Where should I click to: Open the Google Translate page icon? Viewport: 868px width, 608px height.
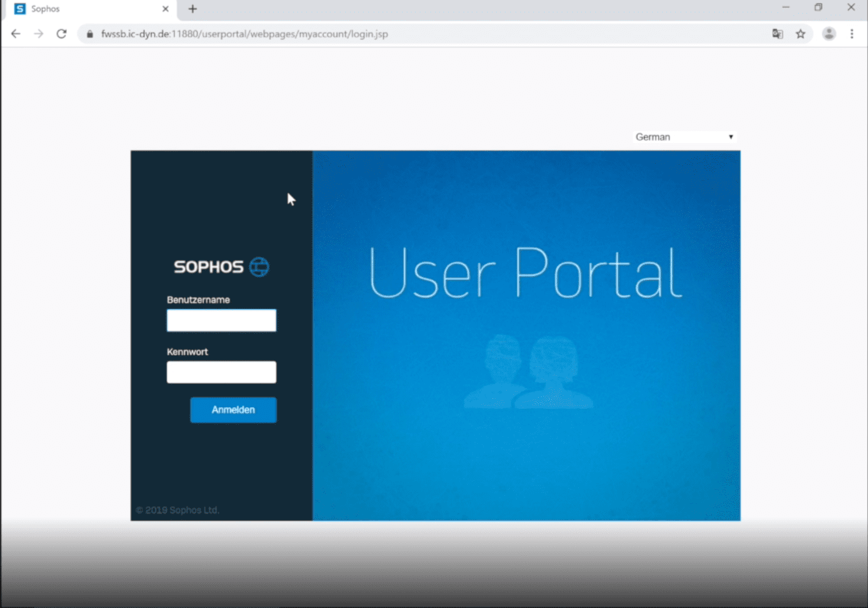tap(778, 34)
